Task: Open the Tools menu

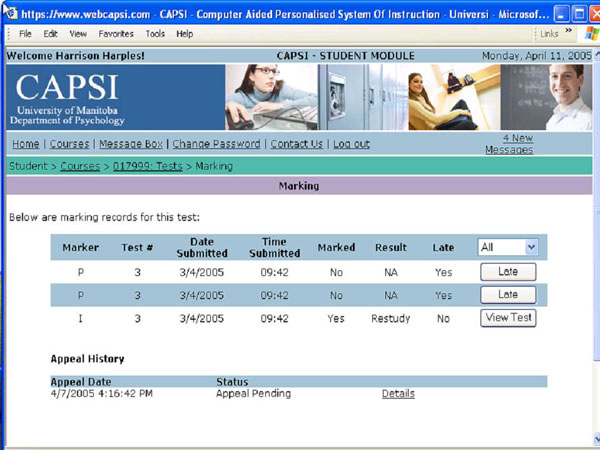Action: (x=155, y=34)
